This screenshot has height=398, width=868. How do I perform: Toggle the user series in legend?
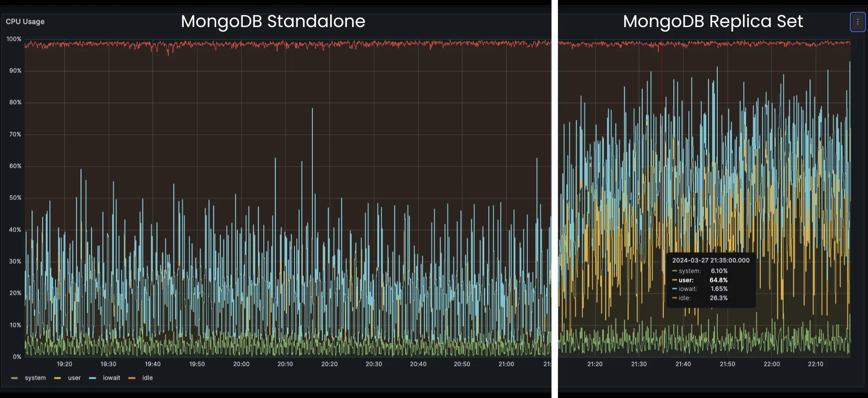coord(74,378)
